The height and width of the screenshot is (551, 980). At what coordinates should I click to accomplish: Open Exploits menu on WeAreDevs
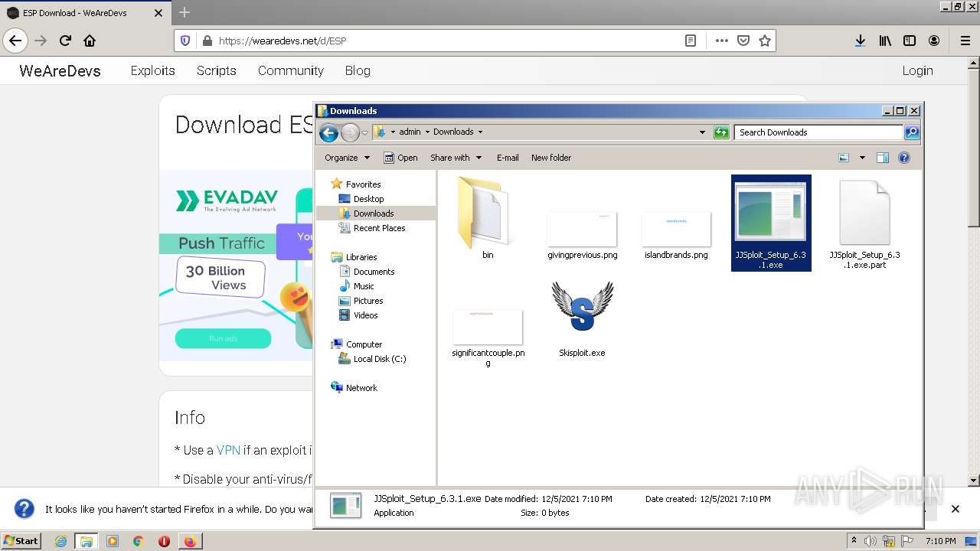[152, 70]
